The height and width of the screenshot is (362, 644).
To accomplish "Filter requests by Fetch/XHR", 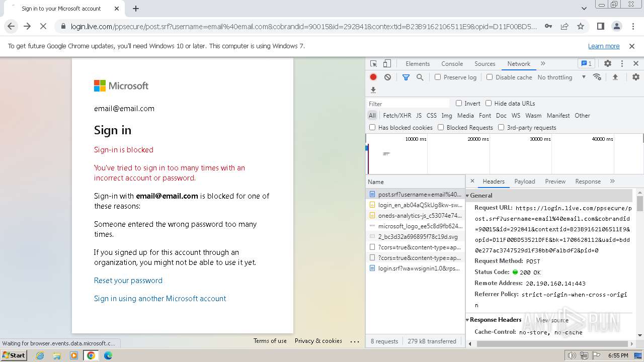I will (397, 116).
